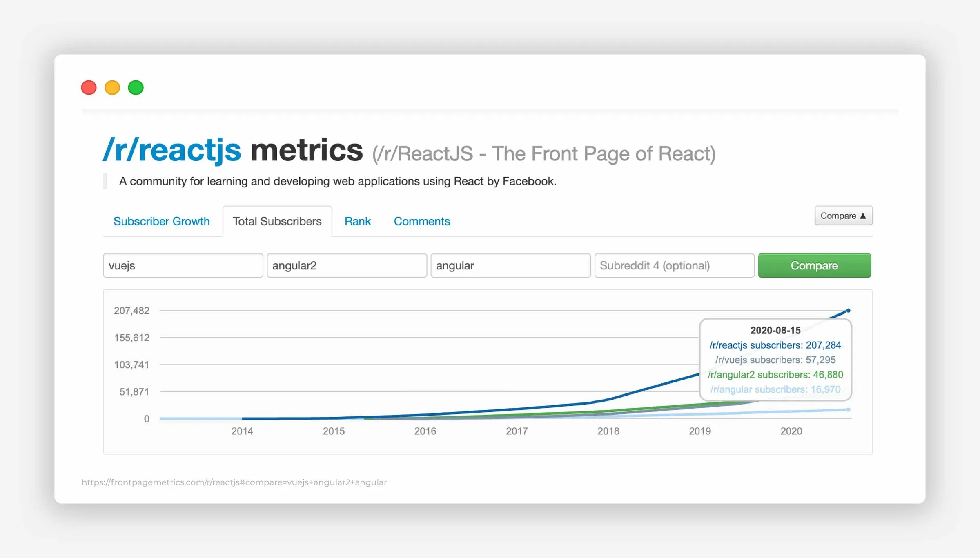The width and height of the screenshot is (980, 558).
Task: Click the green Compare button
Action: pos(815,265)
